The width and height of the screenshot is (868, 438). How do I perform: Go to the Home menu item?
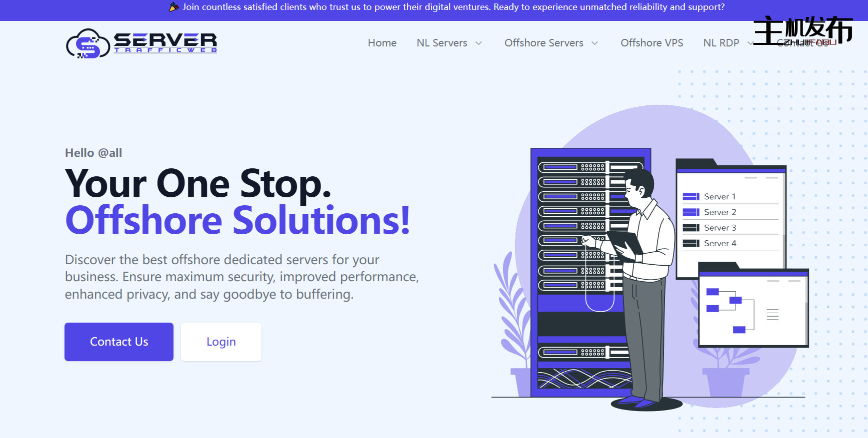(x=382, y=43)
